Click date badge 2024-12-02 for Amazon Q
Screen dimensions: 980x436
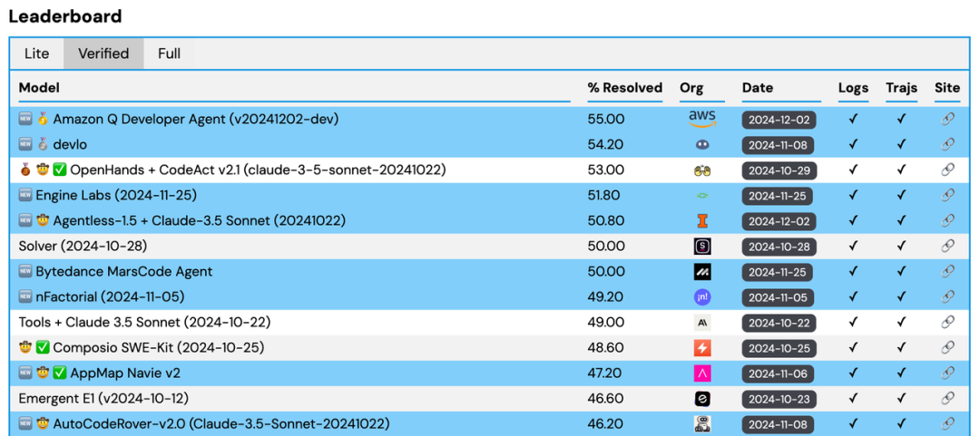click(x=779, y=120)
